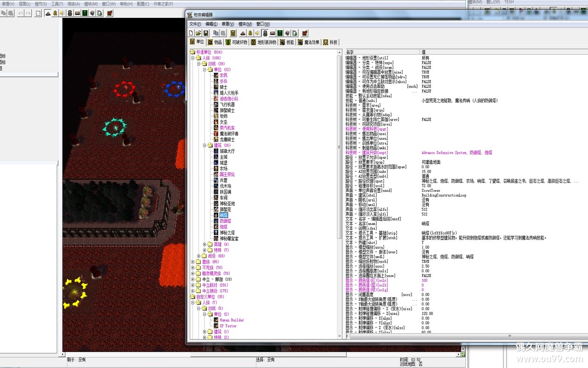Select 迫击炮小队 unit in the tree
This screenshot has width=588, height=368.
pyautogui.click(x=229, y=99)
